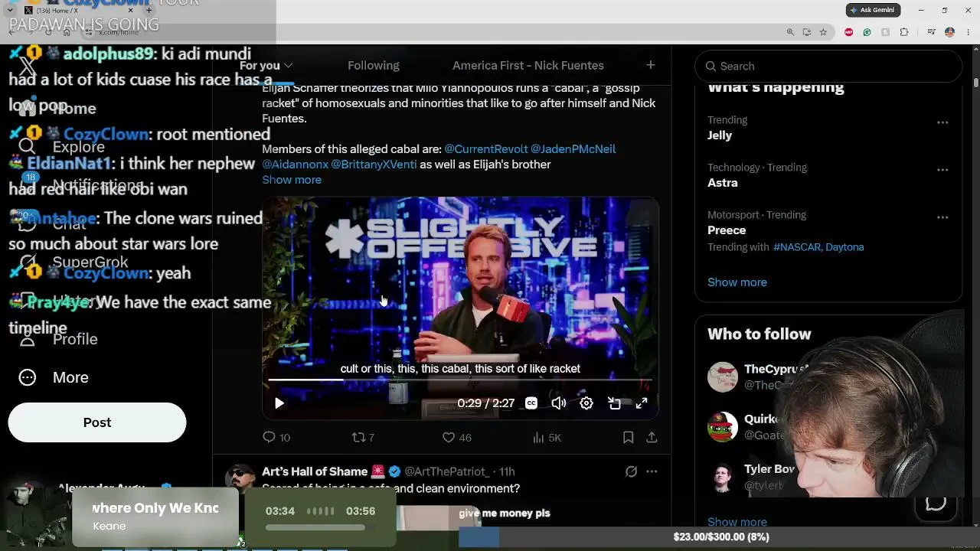Open Art's Hall of Shame avatar
Screen dimensions: 980x551
(240, 478)
